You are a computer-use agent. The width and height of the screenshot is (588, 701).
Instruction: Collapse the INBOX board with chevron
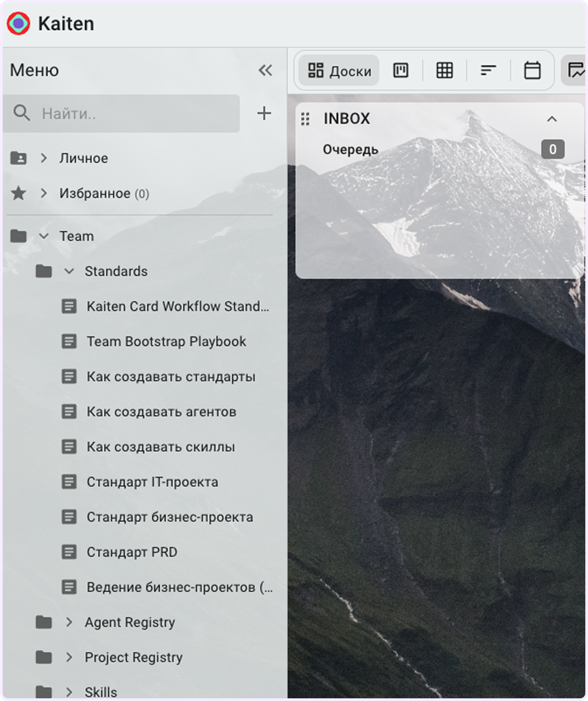[552, 119]
